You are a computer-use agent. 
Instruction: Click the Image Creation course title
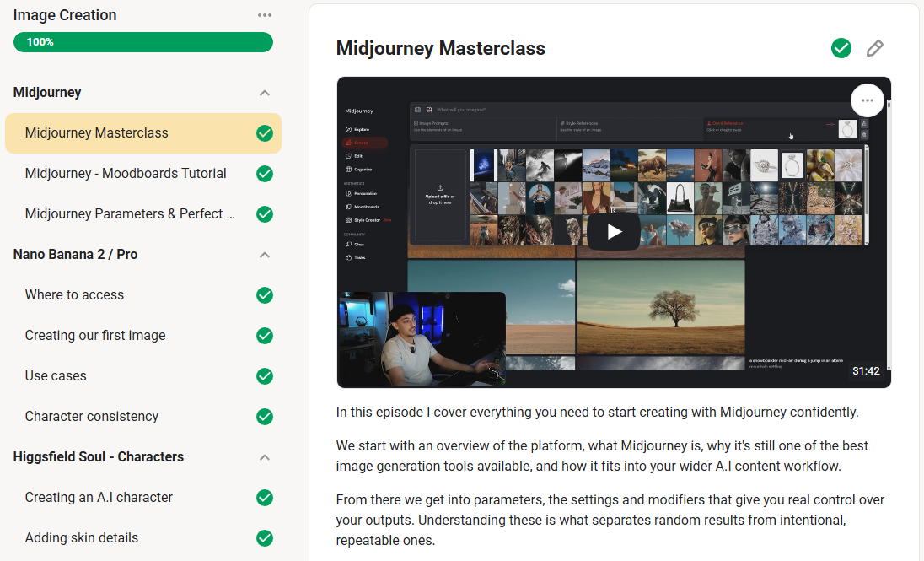(x=65, y=15)
